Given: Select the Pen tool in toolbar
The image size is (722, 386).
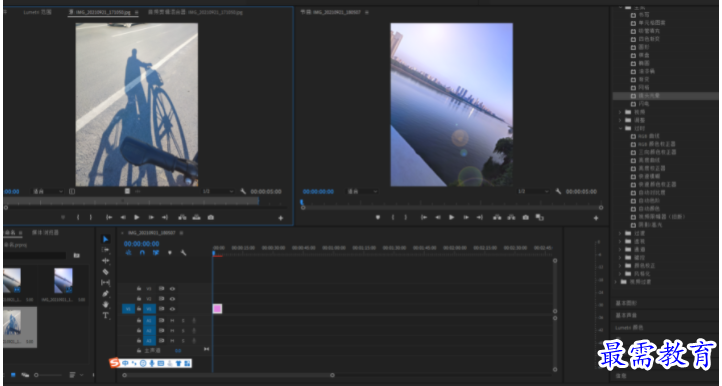Looking at the screenshot, I should point(105,293).
